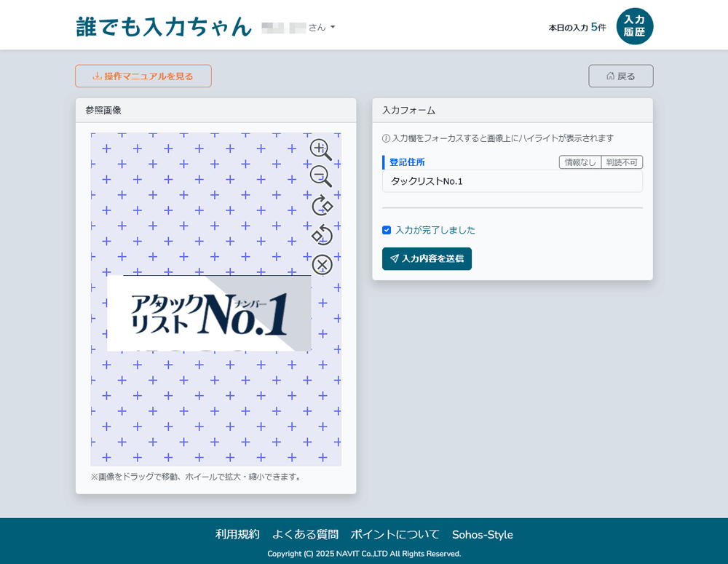728x564 pixels.
Task: Open the Sohos-Style footer link
Action: 482,534
